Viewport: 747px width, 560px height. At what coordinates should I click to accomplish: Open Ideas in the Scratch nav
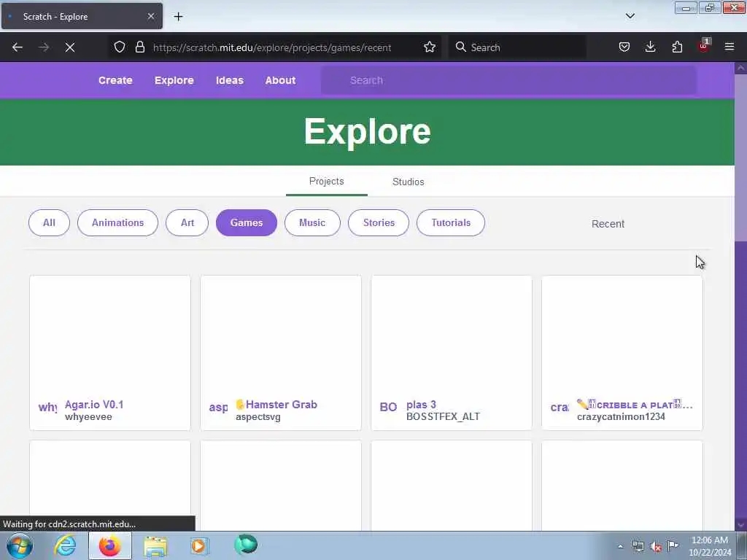pos(230,80)
